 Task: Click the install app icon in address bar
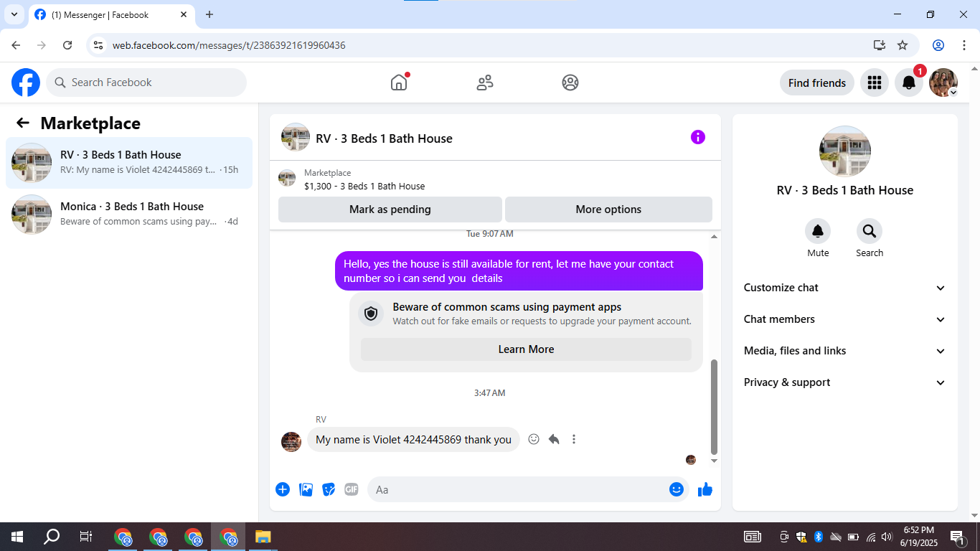pyautogui.click(x=880, y=45)
